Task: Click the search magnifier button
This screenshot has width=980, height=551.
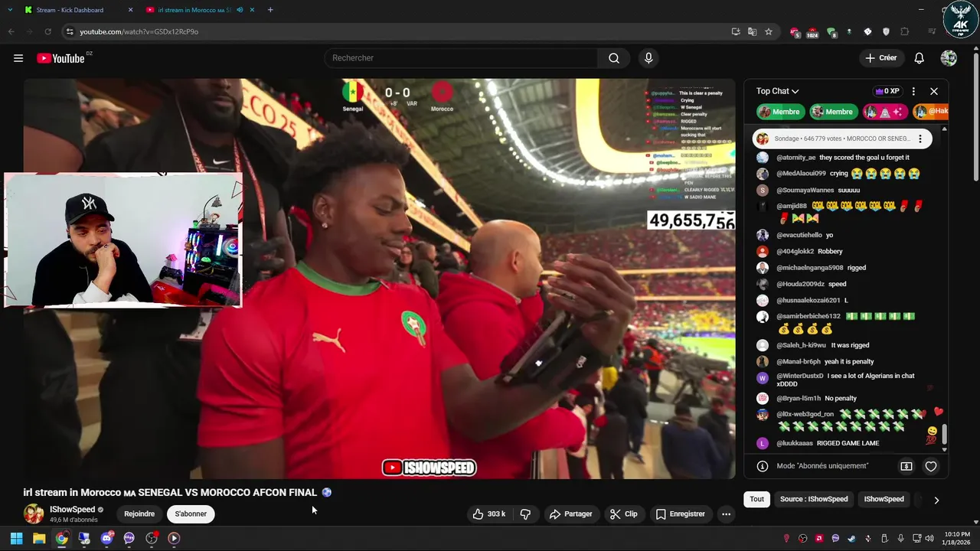Action: coord(614,58)
